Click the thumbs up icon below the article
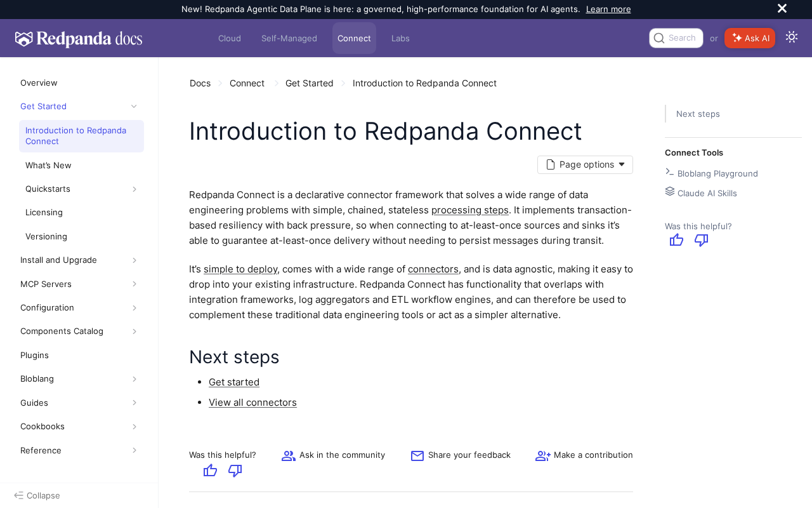The image size is (812, 508). [211, 471]
